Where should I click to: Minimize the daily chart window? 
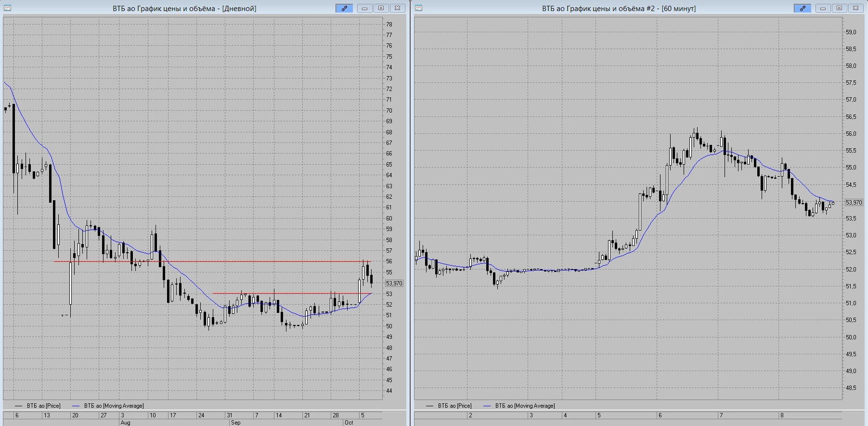(x=364, y=8)
